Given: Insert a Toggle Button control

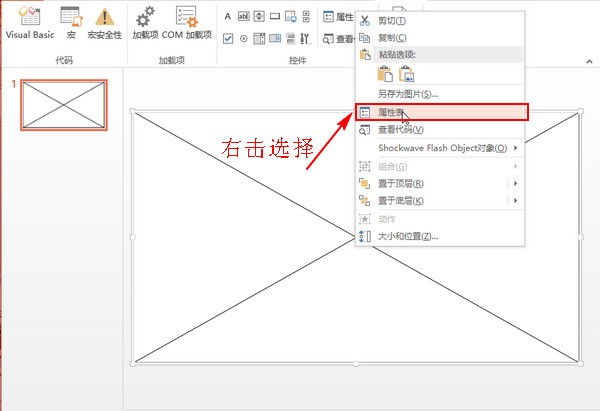Looking at the screenshot, I should point(290,38).
